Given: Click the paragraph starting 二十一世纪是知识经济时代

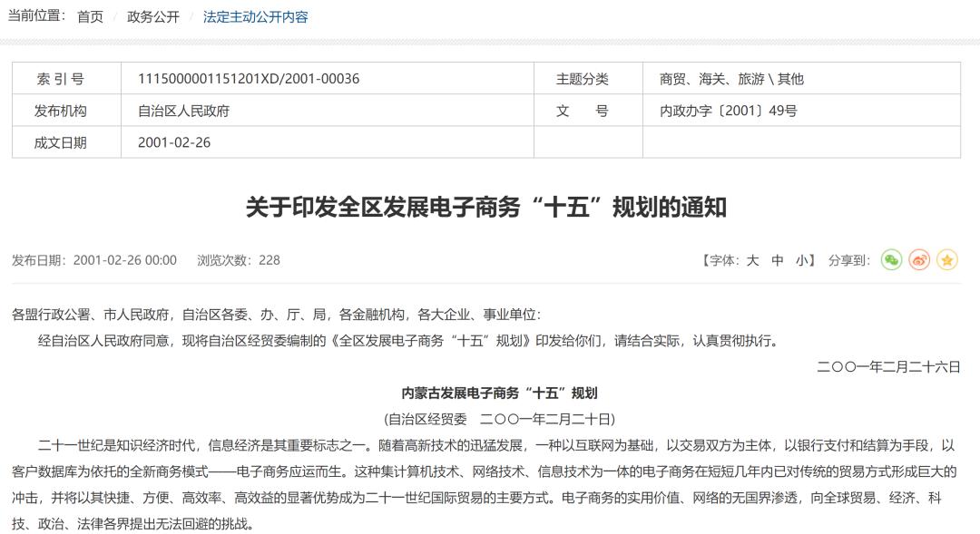Looking at the screenshot, I should click(x=486, y=485).
